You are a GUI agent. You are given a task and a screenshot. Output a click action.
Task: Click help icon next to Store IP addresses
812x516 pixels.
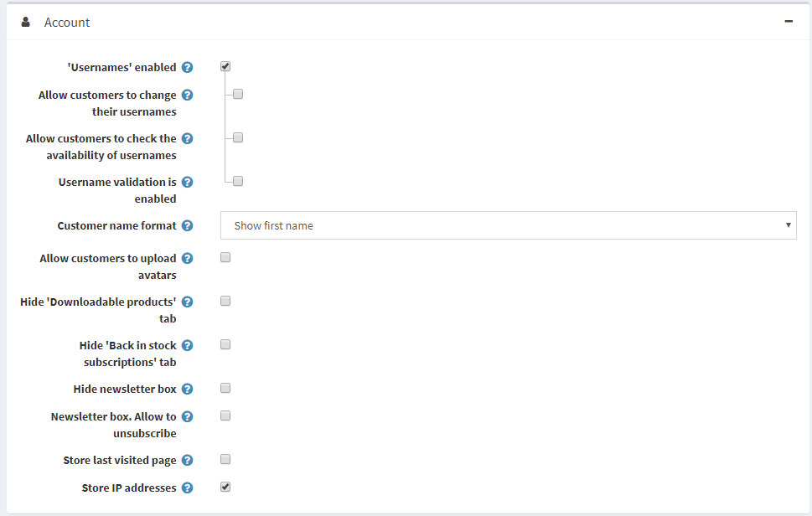[x=187, y=488]
